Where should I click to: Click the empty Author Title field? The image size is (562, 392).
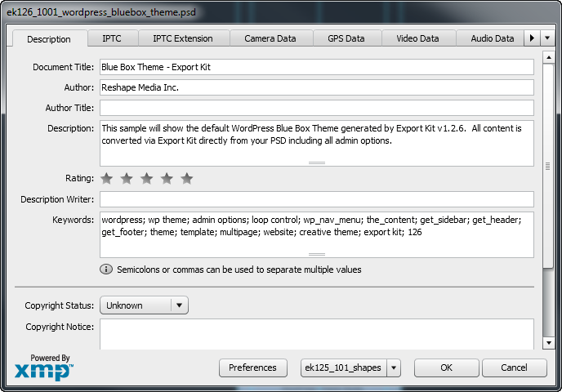pyautogui.click(x=317, y=108)
